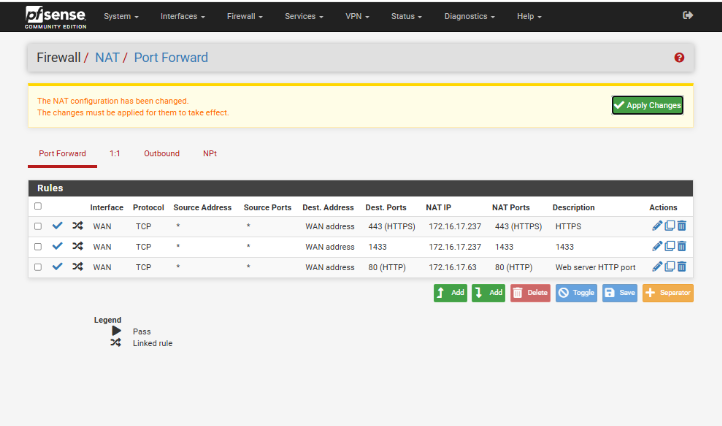Select the checkbox for the HTTPS rule
Image resolution: width=722 pixels, height=426 pixels.
38,226
